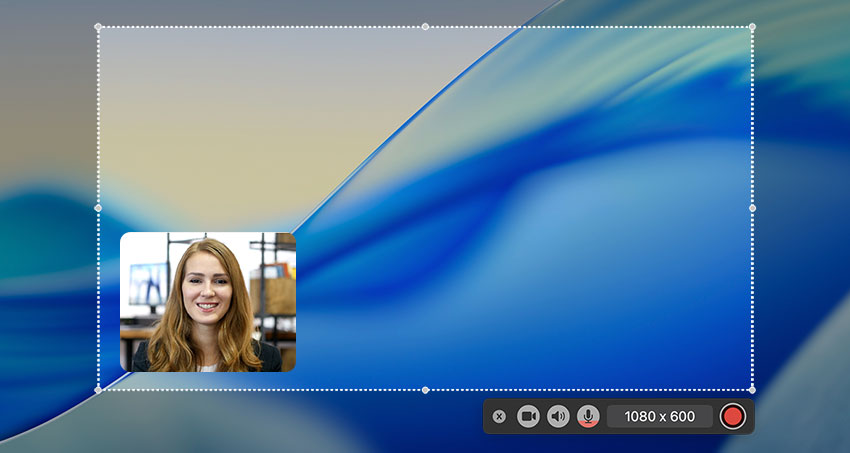Click the top-center selection edge handle
This screenshot has height=453, width=850.
[x=425, y=27]
